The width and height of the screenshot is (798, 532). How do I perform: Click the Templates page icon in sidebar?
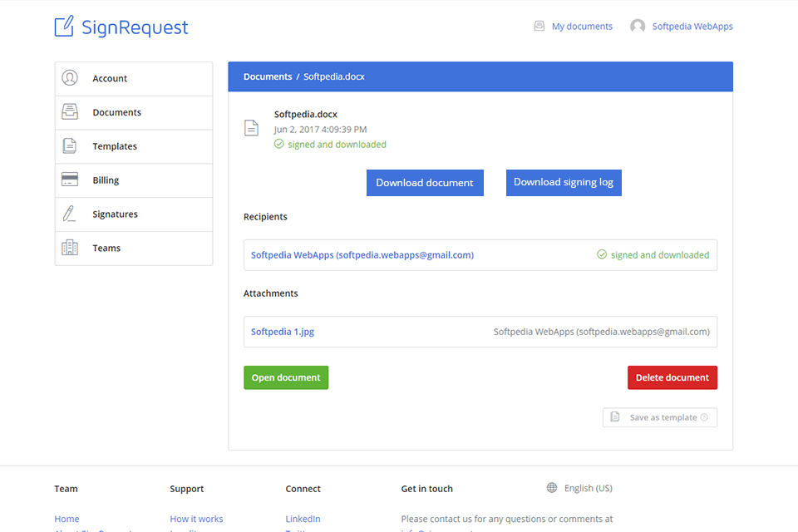pyautogui.click(x=70, y=145)
